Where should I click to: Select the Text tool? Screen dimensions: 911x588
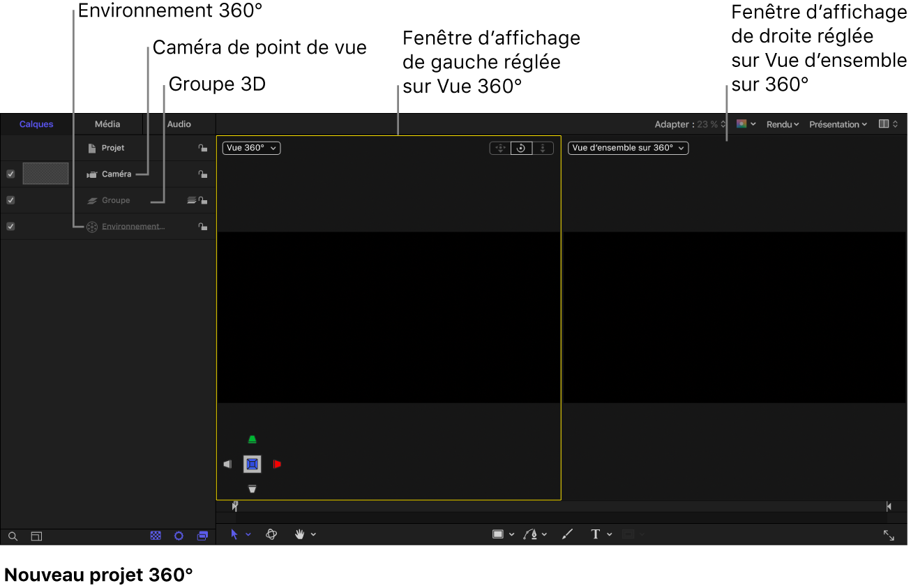(597, 534)
